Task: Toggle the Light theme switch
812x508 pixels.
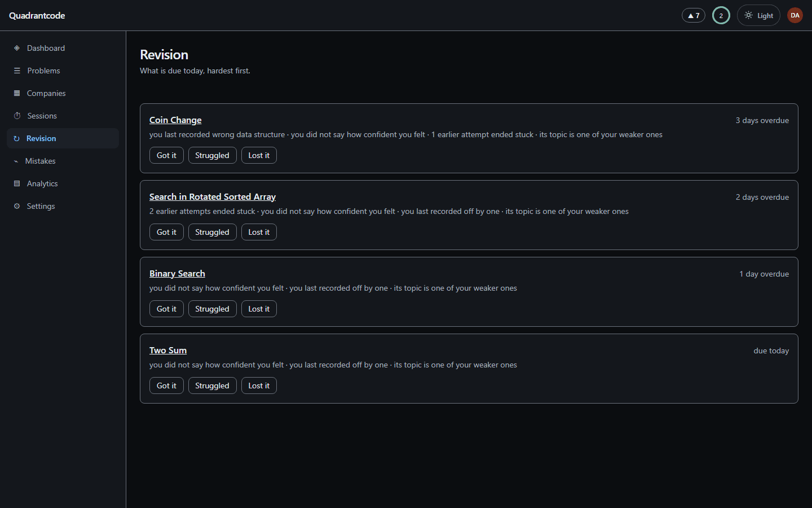Action: click(758, 15)
